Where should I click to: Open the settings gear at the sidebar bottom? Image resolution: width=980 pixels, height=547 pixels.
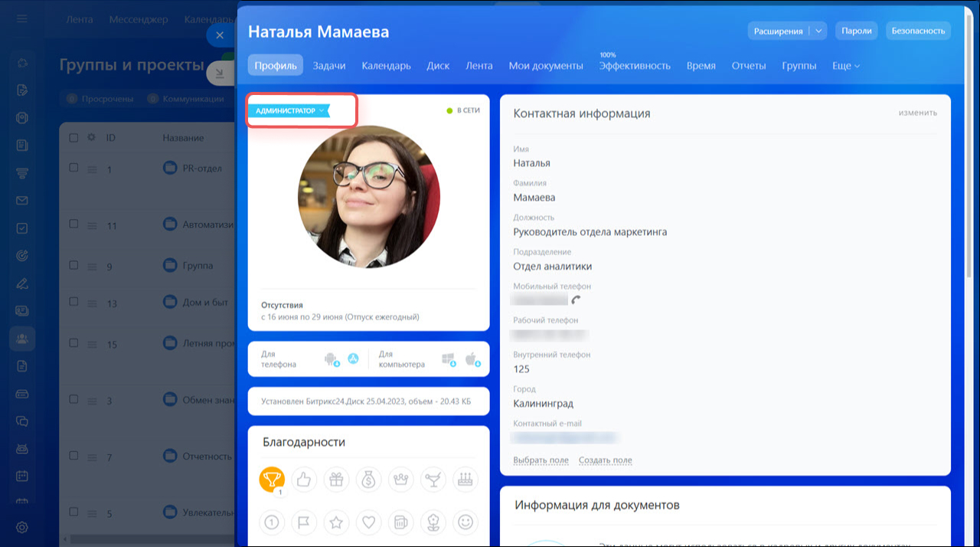point(22,527)
